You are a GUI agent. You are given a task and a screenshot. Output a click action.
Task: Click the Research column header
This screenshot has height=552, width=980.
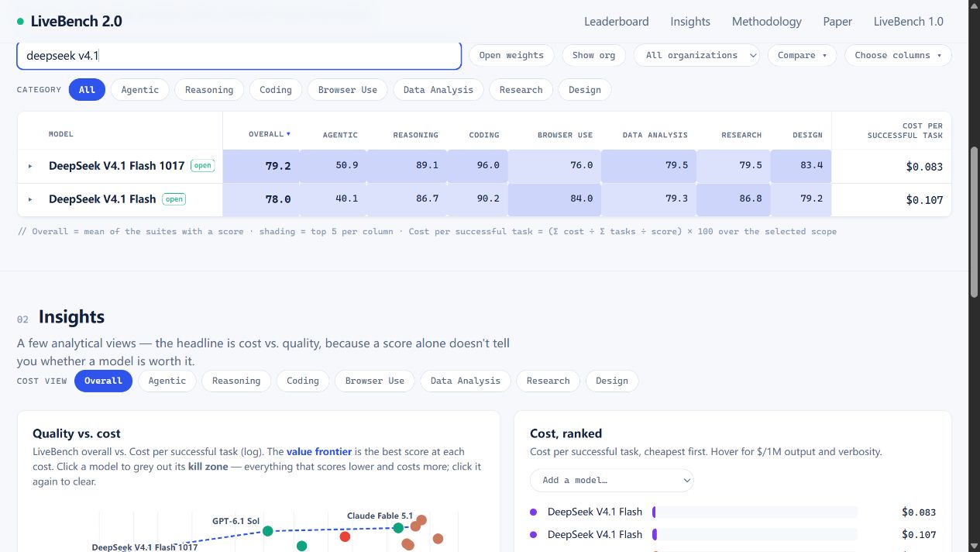coord(741,135)
